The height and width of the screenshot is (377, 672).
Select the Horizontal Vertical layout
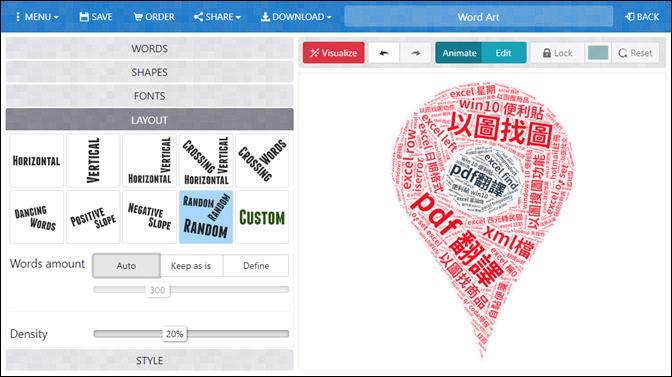pyautogui.click(x=150, y=161)
